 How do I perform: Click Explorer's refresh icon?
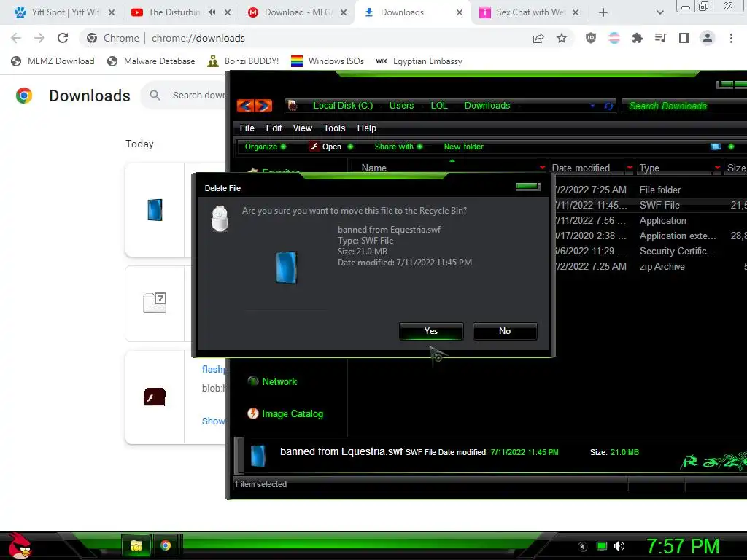608,106
